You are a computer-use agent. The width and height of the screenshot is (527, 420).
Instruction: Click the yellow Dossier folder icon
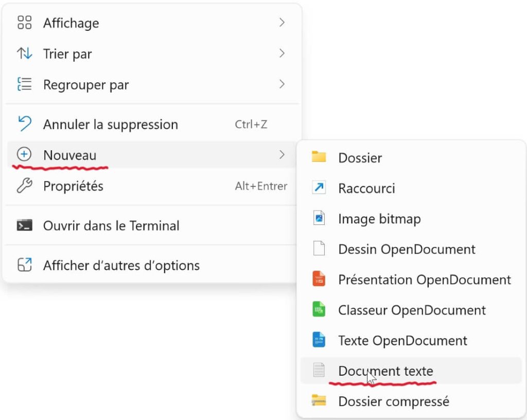[x=319, y=157]
